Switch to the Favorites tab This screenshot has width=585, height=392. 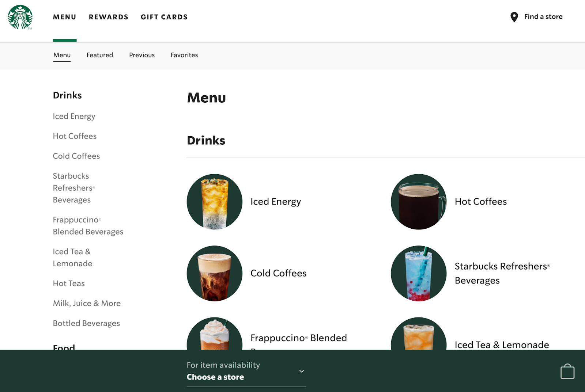184,55
